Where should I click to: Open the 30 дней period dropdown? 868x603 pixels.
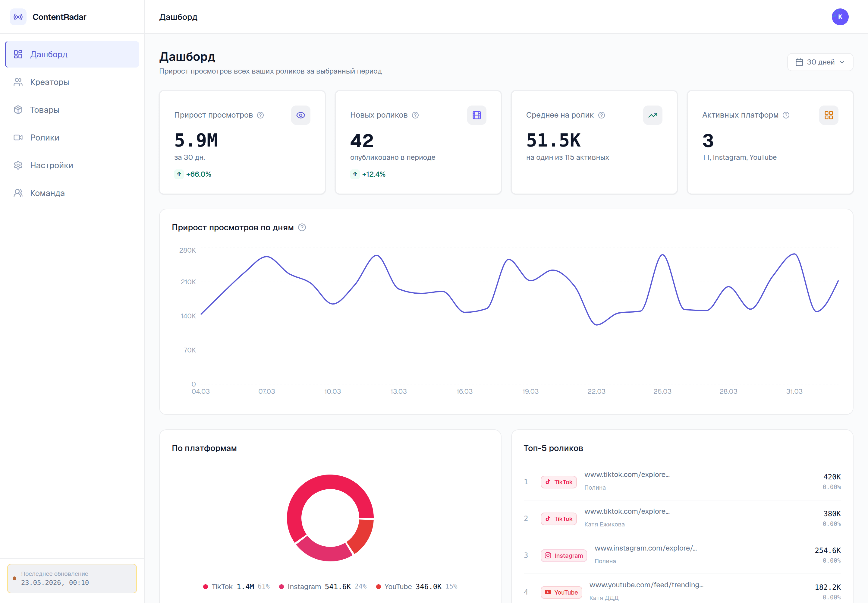820,62
